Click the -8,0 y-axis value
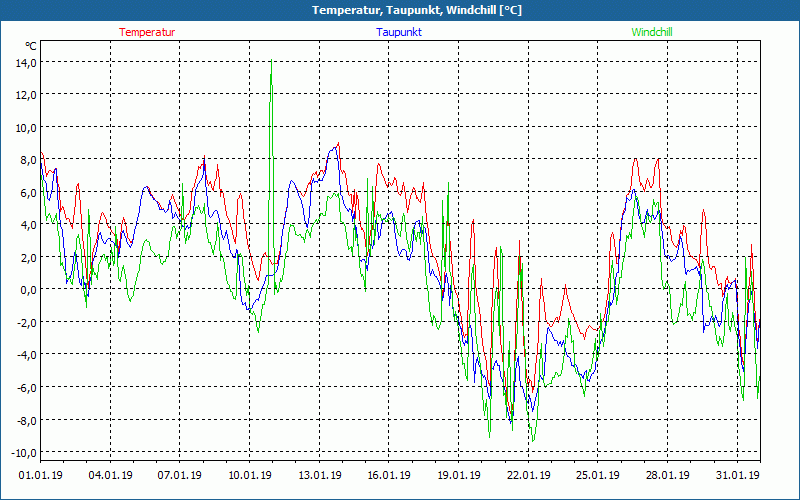The height and width of the screenshot is (500, 800). click(27, 420)
